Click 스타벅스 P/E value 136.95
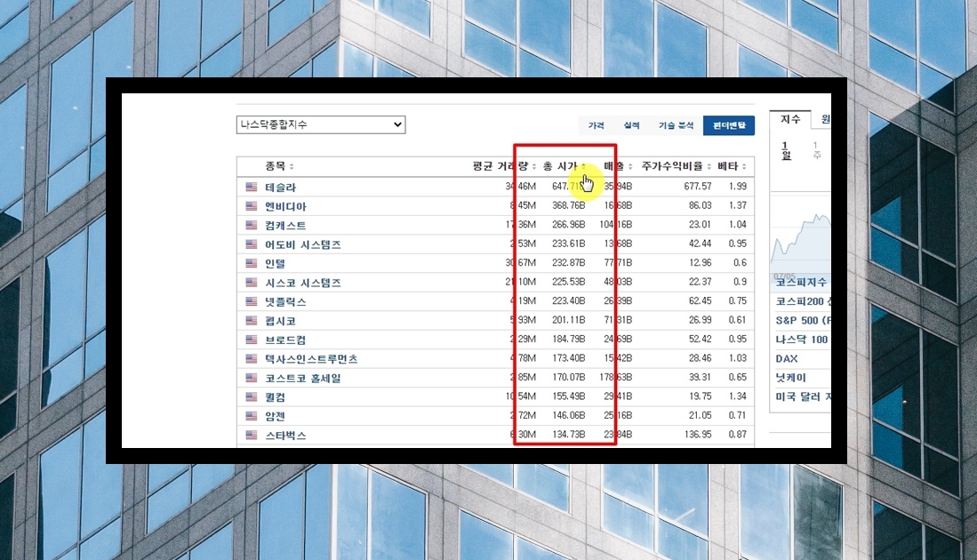 tap(697, 434)
